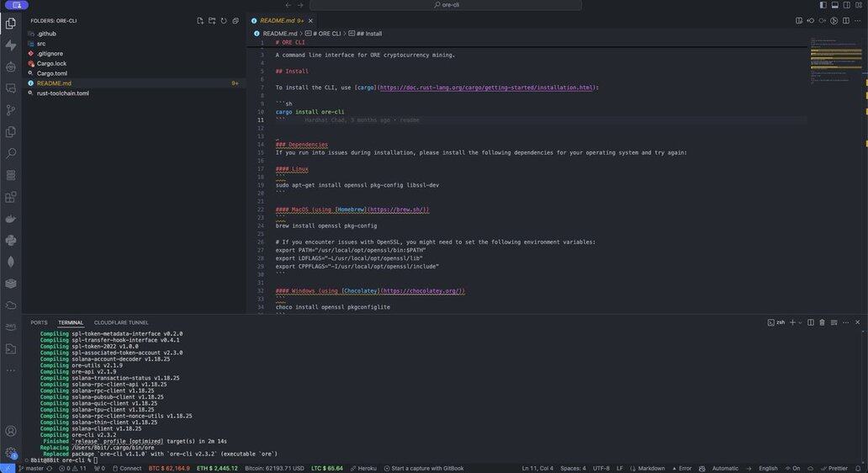This screenshot has height=473, width=868.
Task: Expand the src folder
Action: coord(41,44)
